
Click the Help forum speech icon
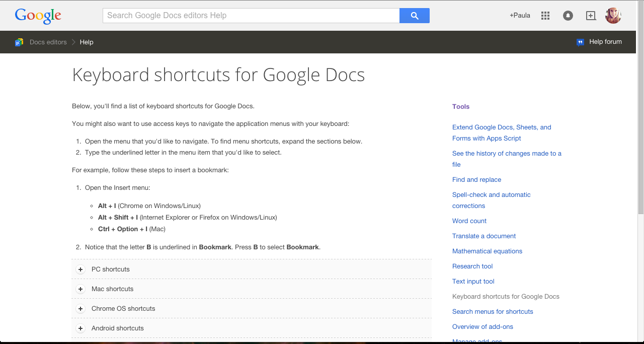click(580, 42)
